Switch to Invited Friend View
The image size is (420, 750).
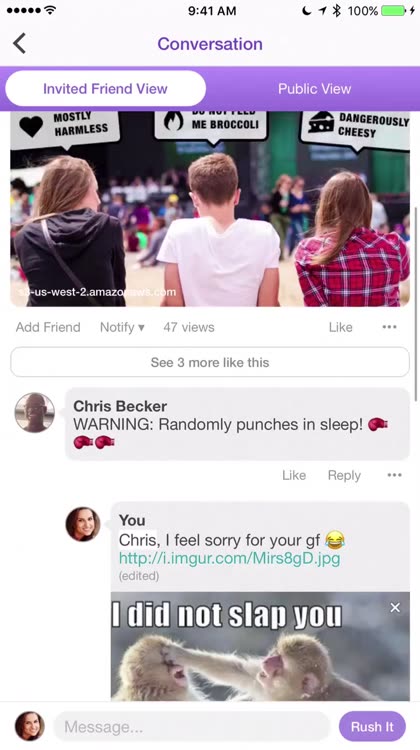[x=106, y=88]
